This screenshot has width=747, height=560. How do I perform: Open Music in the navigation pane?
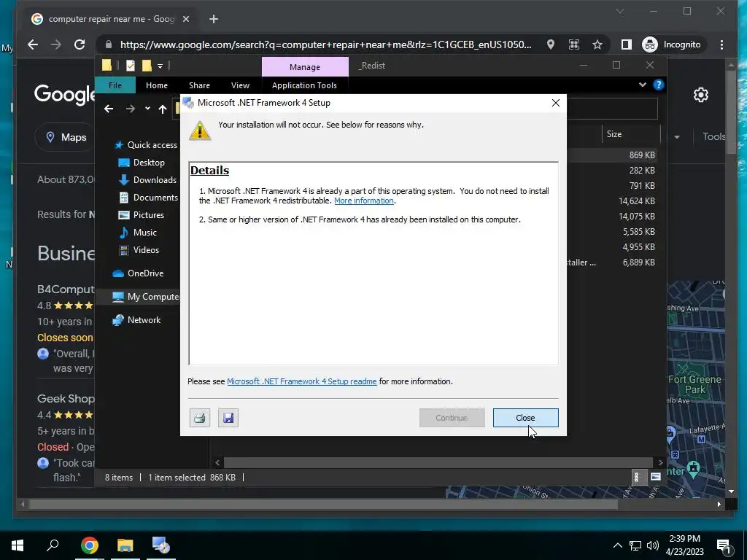tap(138, 233)
